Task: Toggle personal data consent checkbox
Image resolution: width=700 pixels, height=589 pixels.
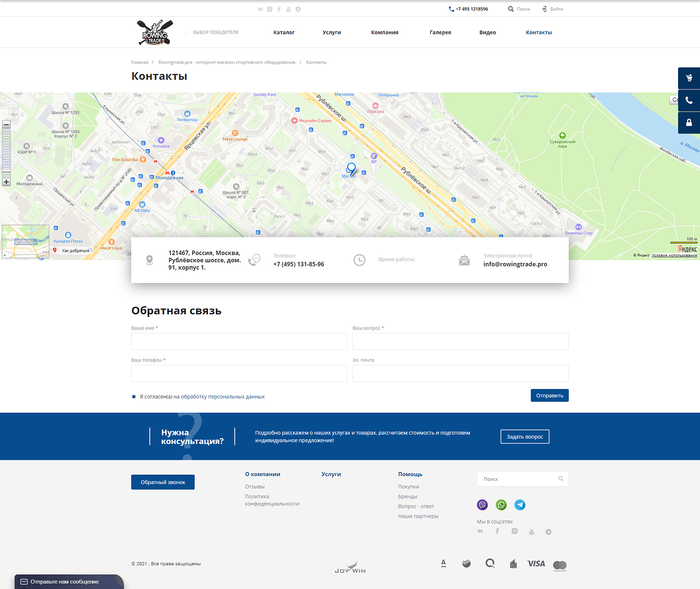Action: 134,397
